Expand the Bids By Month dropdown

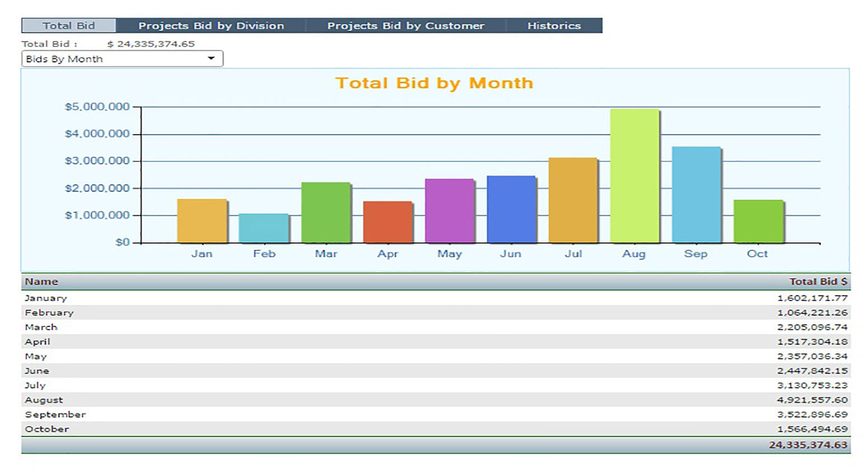tap(122, 59)
